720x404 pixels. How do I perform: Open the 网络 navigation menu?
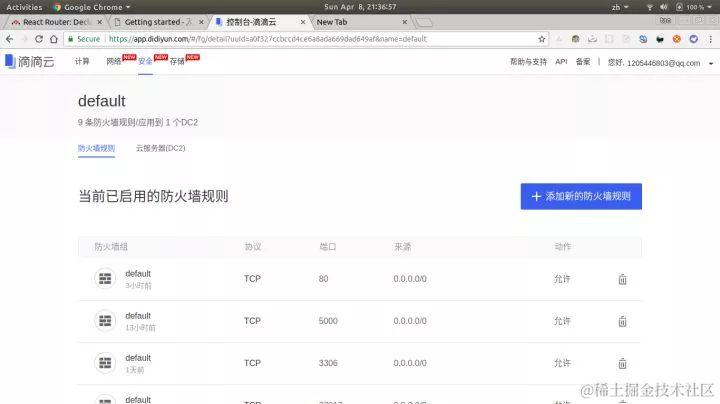(113, 62)
